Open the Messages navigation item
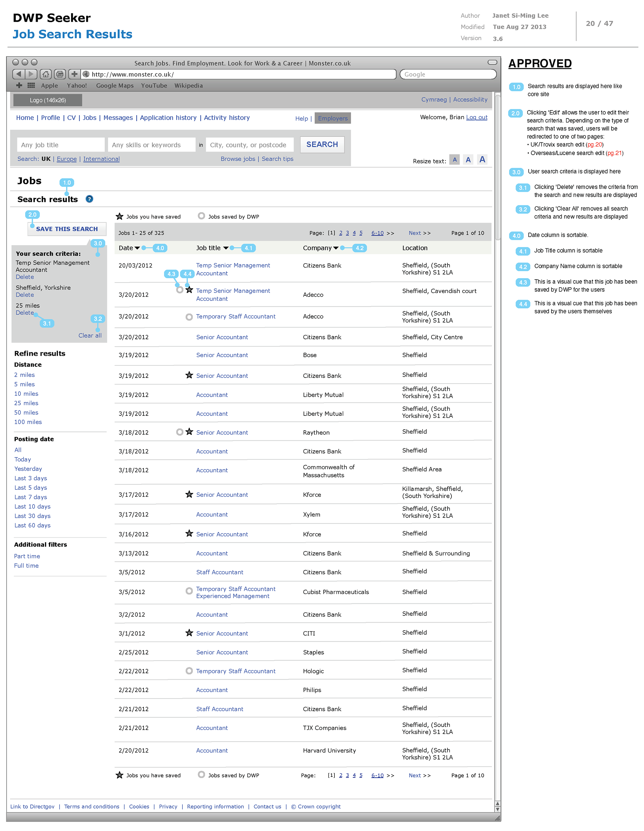Viewport: 644px width, 831px height. click(x=118, y=118)
